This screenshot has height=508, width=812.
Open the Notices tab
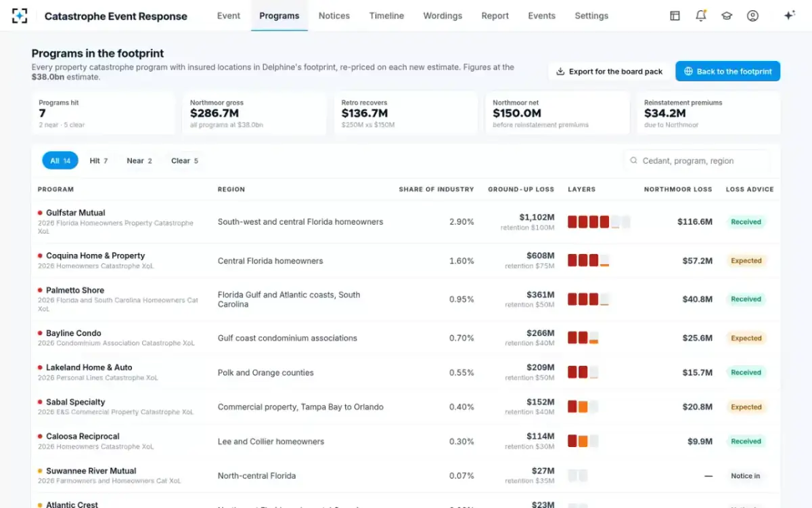click(x=334, y=16)
